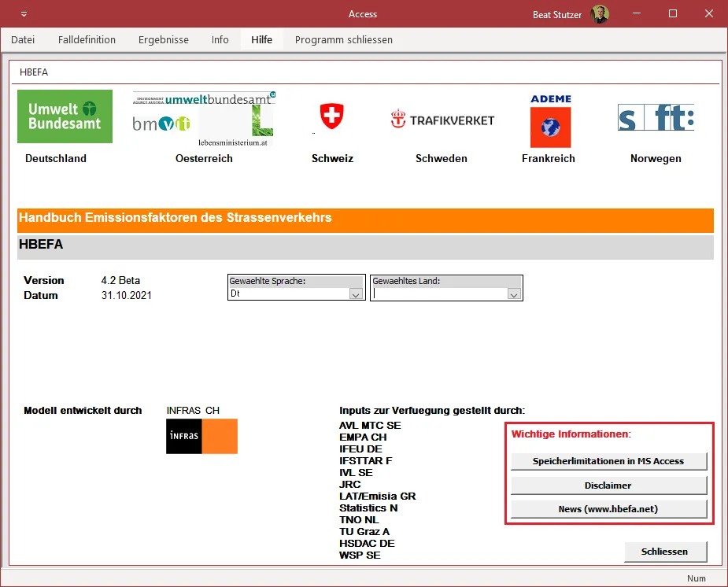Click the Frankreich label
This screenshot has width=728, height=587.
(x=549, y=159)
